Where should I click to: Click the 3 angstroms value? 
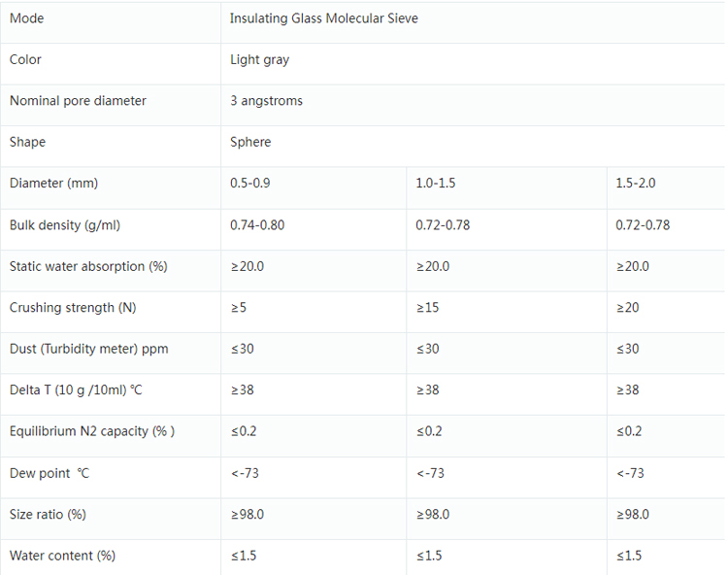pos(266,101)
